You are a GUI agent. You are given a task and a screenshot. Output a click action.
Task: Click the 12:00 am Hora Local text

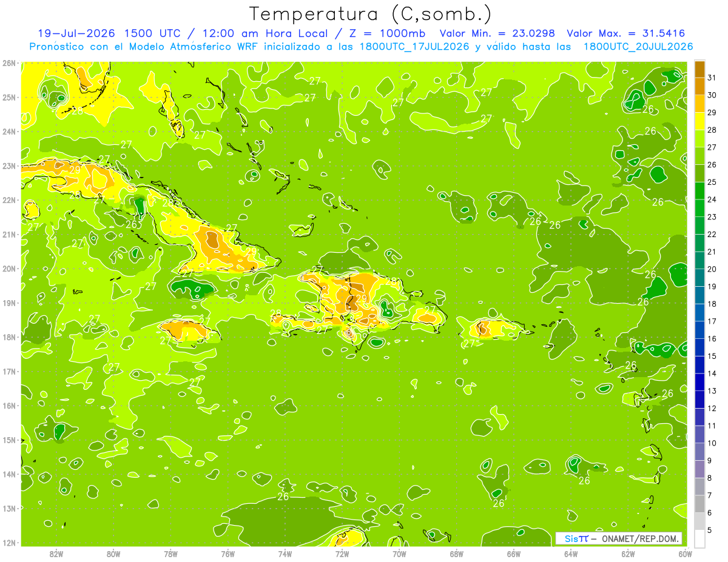pos(263,33)
